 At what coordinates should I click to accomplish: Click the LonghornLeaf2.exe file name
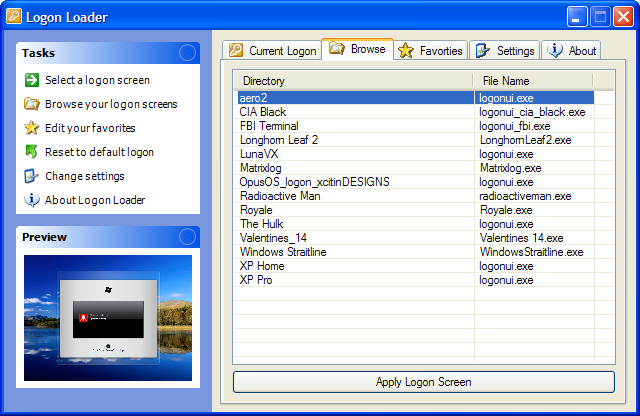click(x=525, y=140)
